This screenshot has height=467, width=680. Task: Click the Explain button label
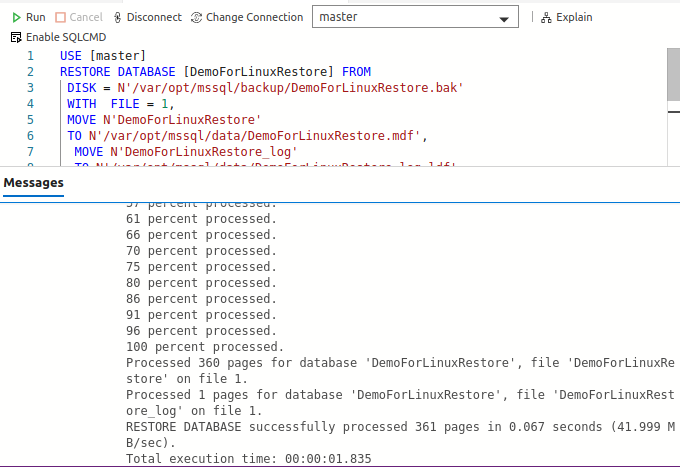574,17
